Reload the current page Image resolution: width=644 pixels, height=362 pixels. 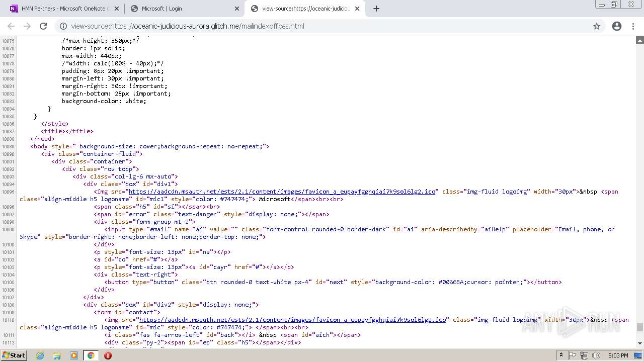(43, 26)
